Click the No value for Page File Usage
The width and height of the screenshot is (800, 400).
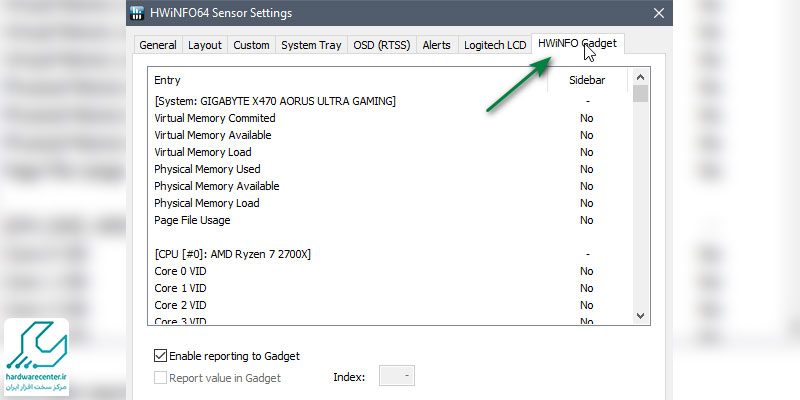[x=587, y=220]
